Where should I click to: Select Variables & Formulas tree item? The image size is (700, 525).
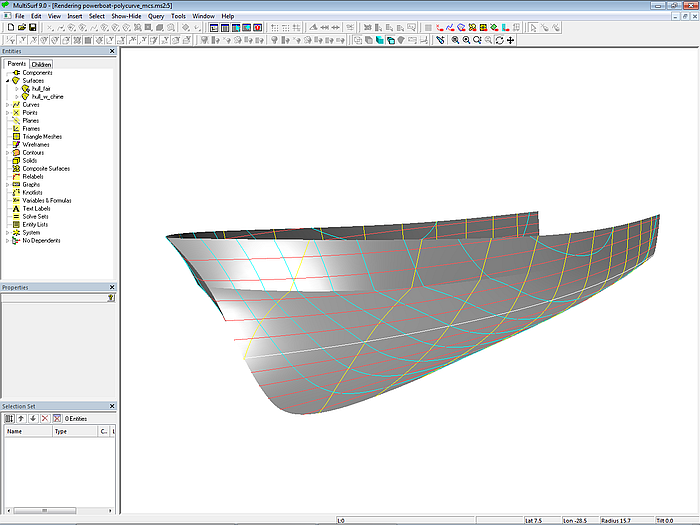(x=48, y=201)
